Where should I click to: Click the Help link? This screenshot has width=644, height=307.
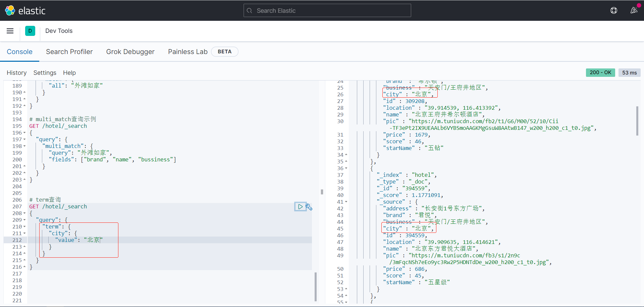click(69, 73)
